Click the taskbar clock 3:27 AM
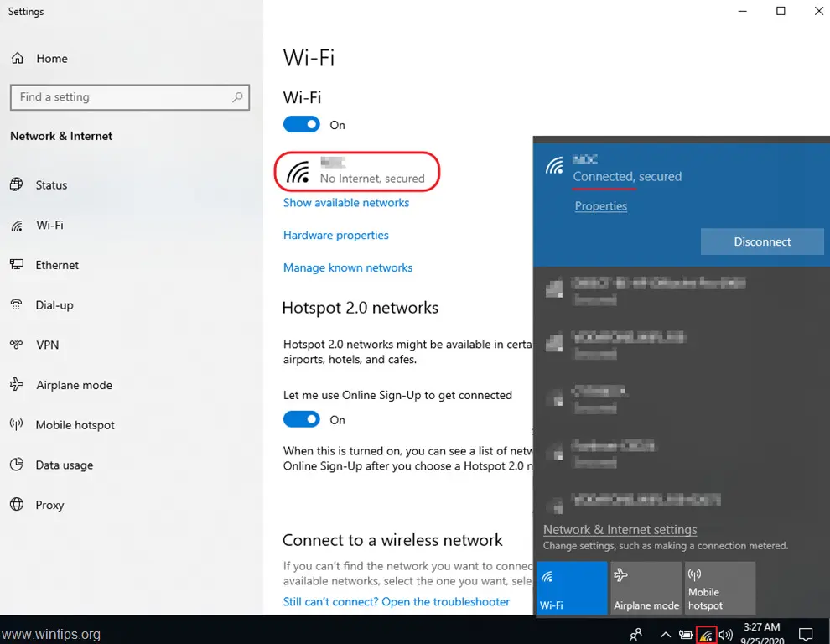 click(762, 627)
